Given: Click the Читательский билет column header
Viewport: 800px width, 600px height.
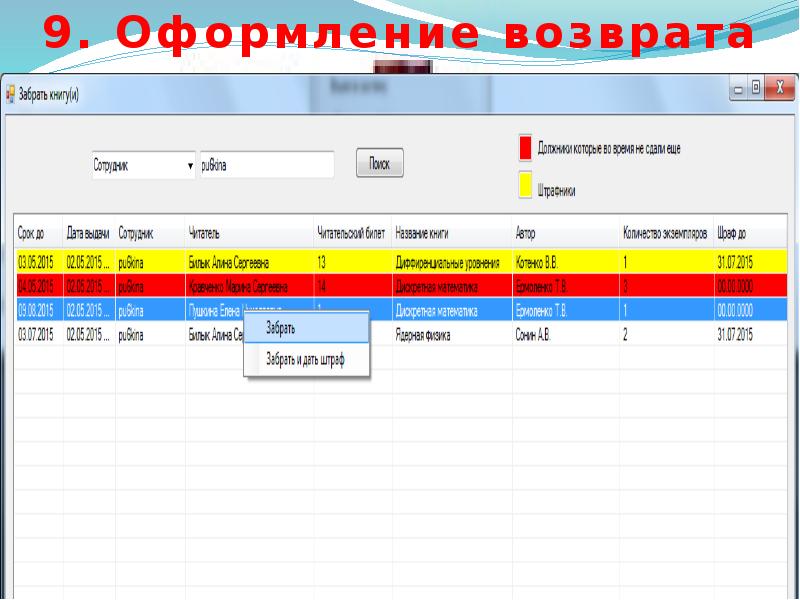Looking at the screenshot, I should click(353, 234).
